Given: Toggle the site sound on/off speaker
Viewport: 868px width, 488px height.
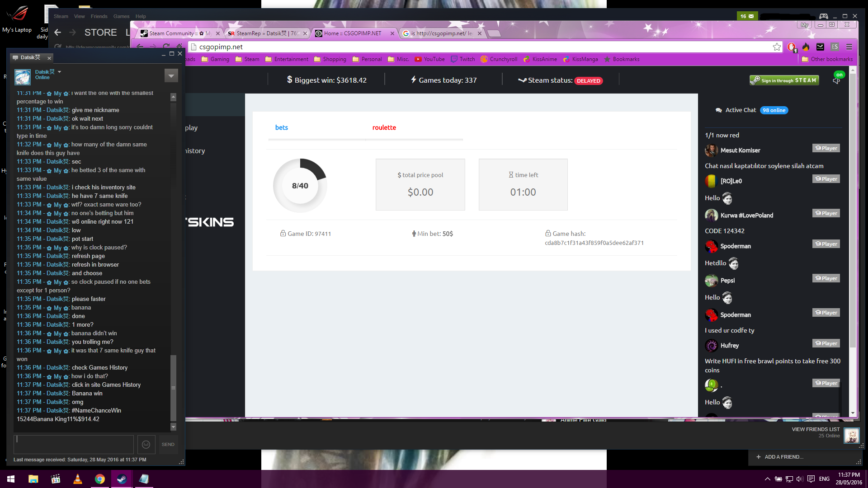Looking at the screenshot, I should (836, 81).
